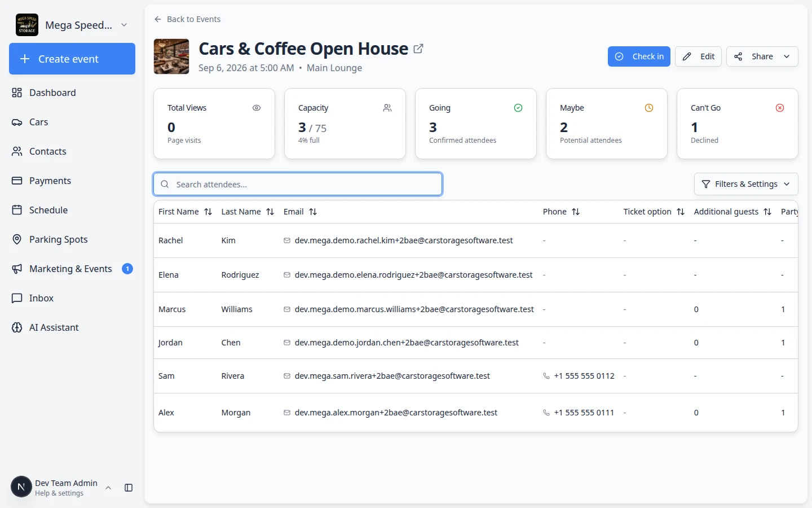
Task: Click Dev Team Admin avatar
Action: pos(21,487)
